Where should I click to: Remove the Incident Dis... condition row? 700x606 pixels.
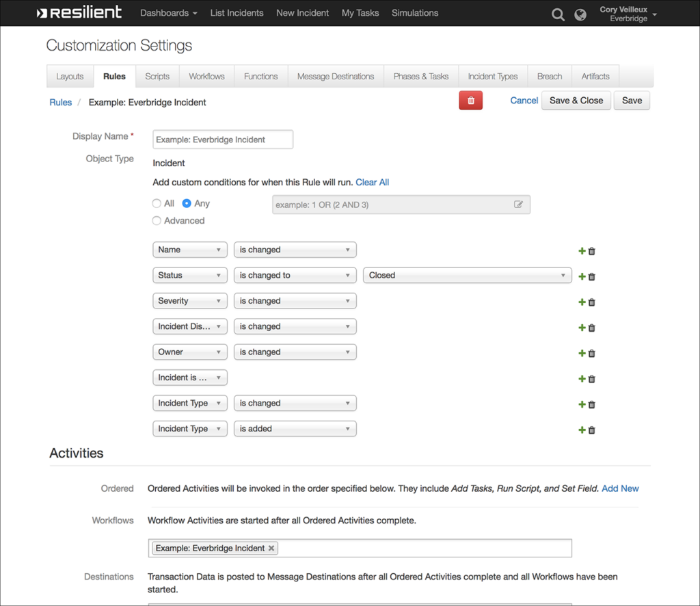pyautogui.click(x=592, y=328)
